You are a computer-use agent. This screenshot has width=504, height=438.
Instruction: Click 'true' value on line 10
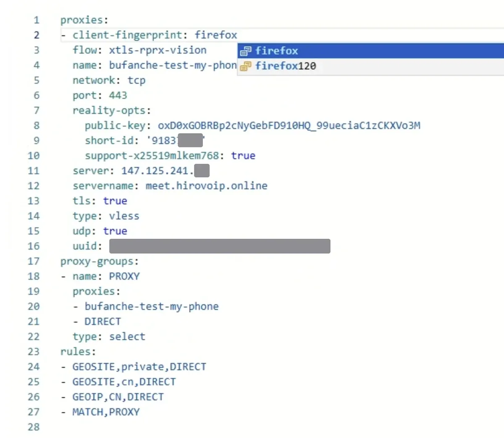pos(243,156)
